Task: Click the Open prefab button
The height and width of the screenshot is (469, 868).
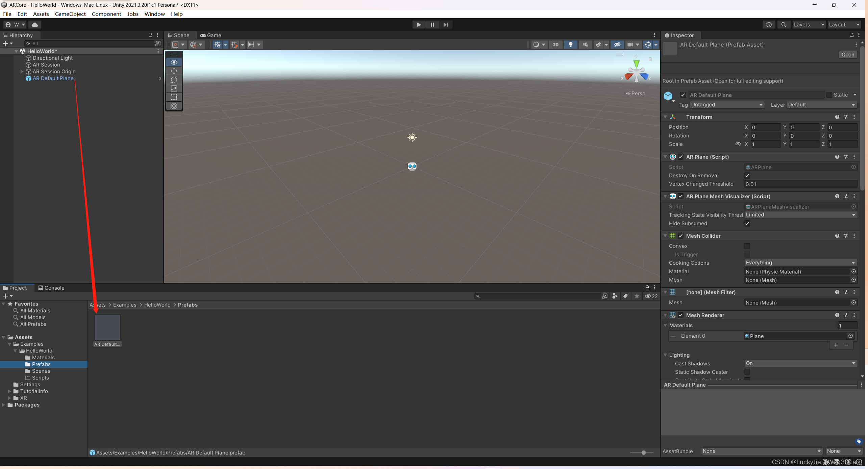Action: pyautogui.click(x=847, y=55)
